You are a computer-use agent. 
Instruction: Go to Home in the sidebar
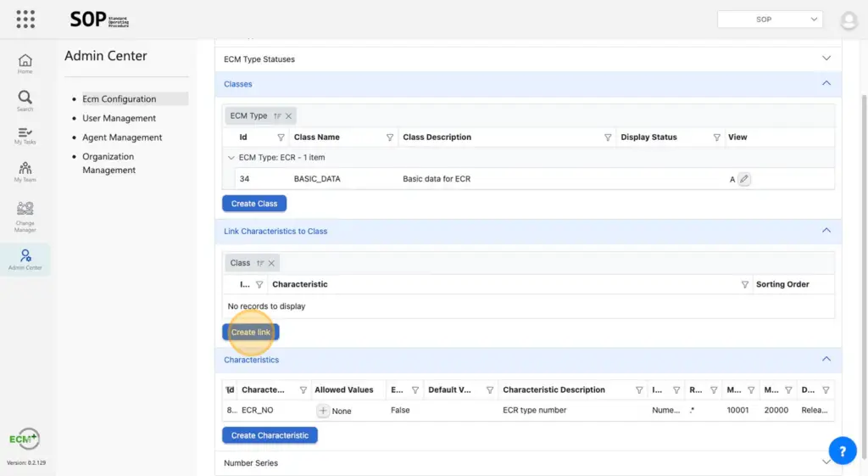25,63
